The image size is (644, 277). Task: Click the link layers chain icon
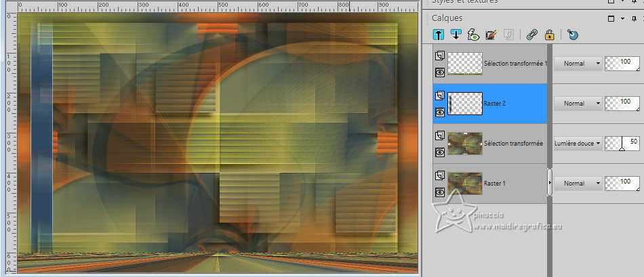click(x=532, y=35)
